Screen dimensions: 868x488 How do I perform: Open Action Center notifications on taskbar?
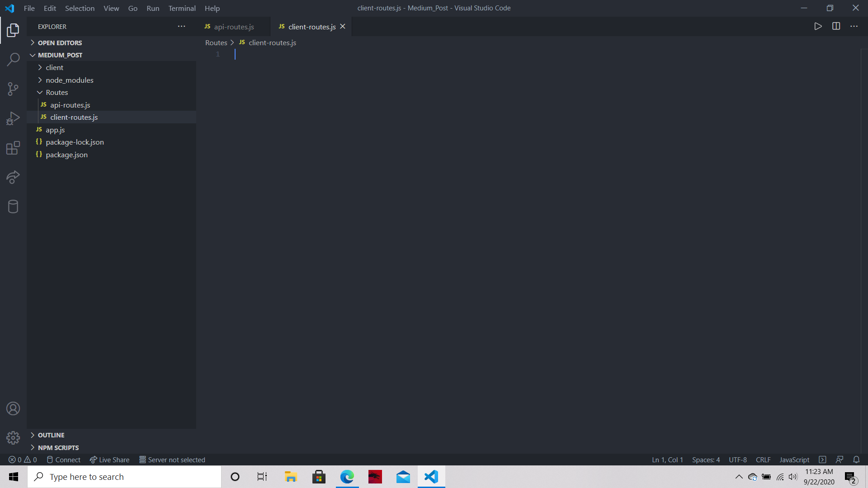851,477
